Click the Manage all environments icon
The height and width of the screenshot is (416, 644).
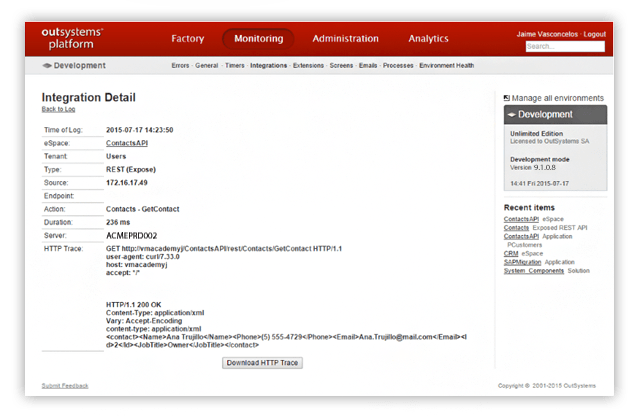click(507, 98)
